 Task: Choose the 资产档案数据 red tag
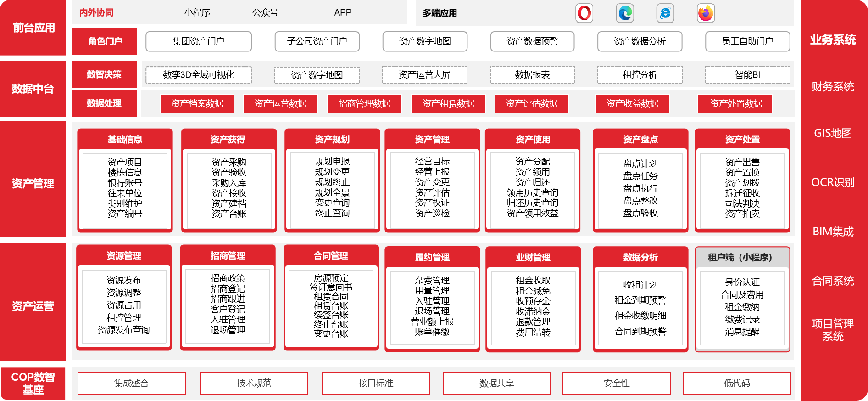(x=197, y=104)
